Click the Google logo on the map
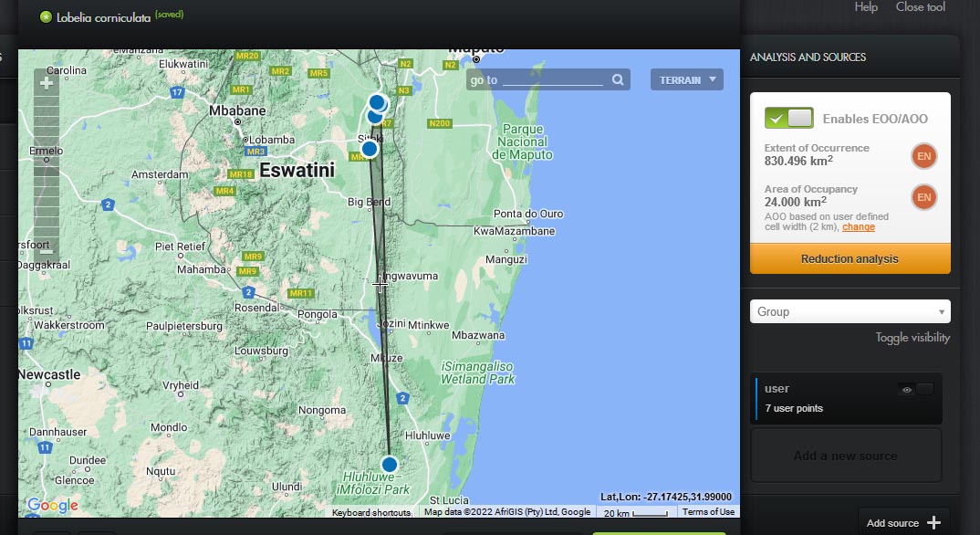 (x=52, y=505)
